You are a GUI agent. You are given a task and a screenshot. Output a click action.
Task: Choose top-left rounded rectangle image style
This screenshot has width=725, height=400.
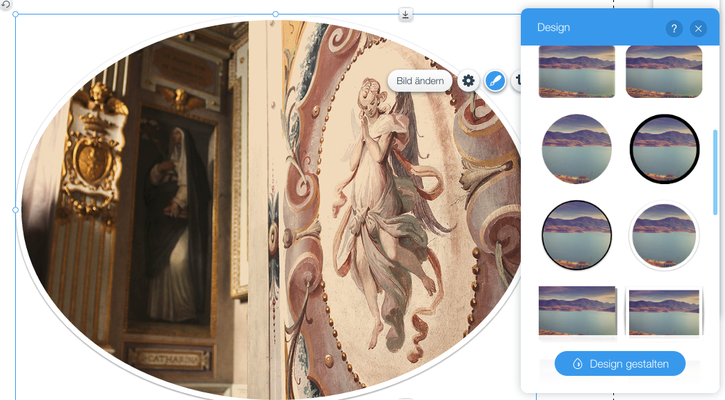coord(577,72)
